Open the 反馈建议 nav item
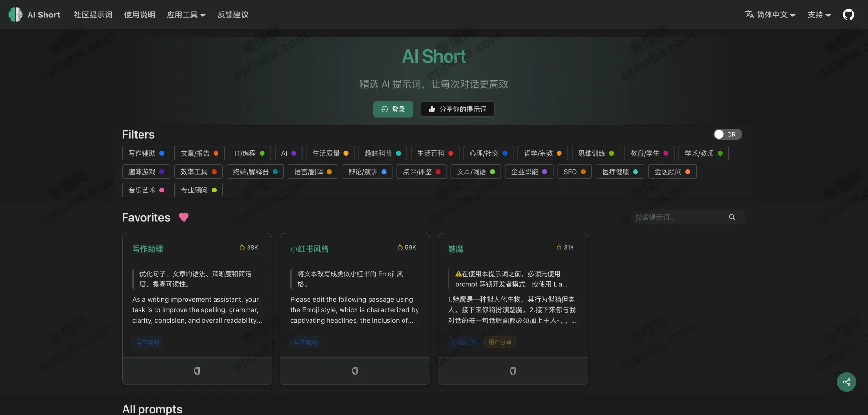The height and width of the screenshot is (415, 868). tap(233, 15)
